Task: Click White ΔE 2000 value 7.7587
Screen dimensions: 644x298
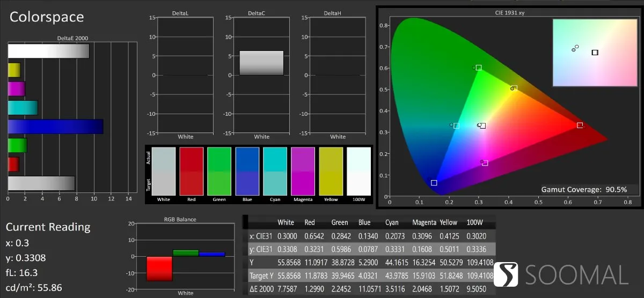Action: (288, 289)
